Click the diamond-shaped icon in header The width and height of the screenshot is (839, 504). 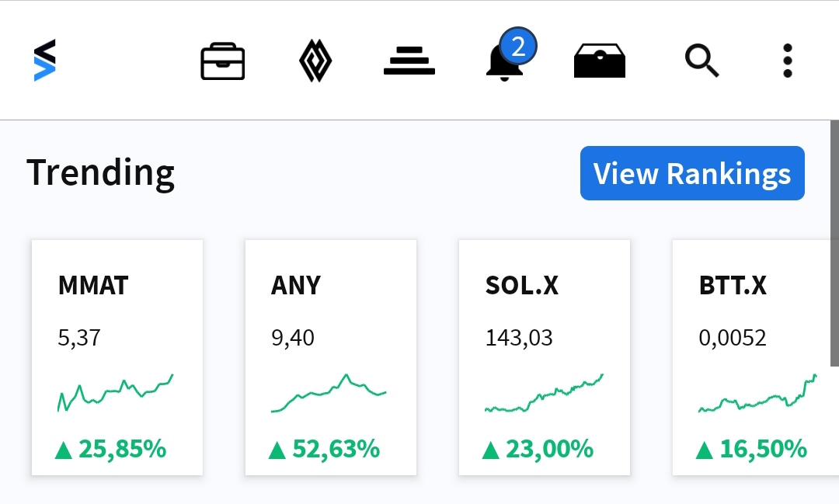pos(315,61)
